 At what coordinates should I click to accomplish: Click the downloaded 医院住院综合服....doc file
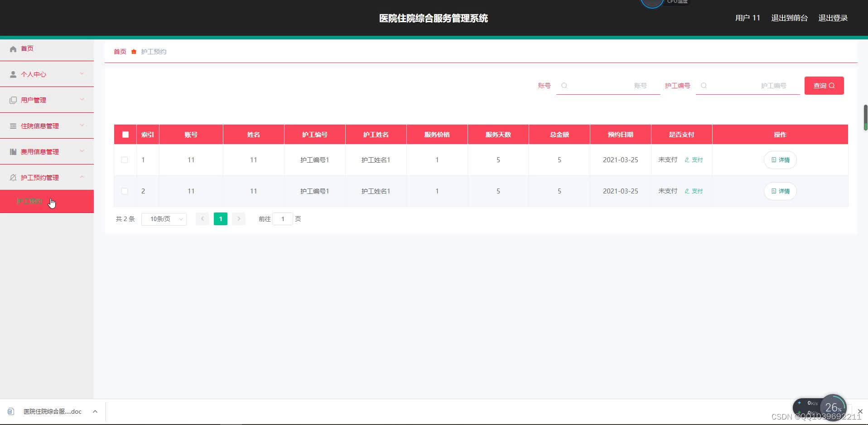click(53, 411)
